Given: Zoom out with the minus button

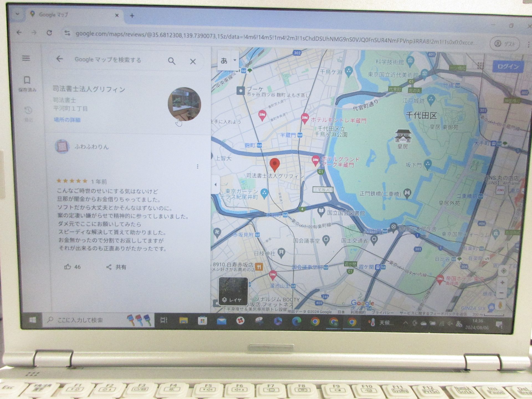Looking at the screenshot, I should tap(501, 293).
